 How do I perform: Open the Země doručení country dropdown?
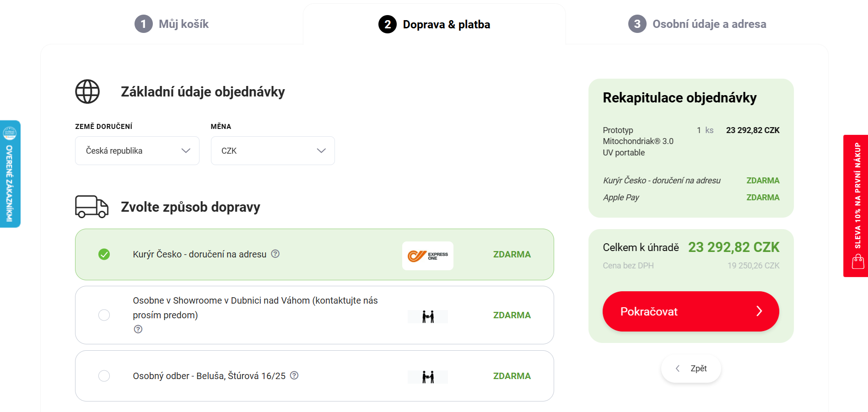(137, 150)
